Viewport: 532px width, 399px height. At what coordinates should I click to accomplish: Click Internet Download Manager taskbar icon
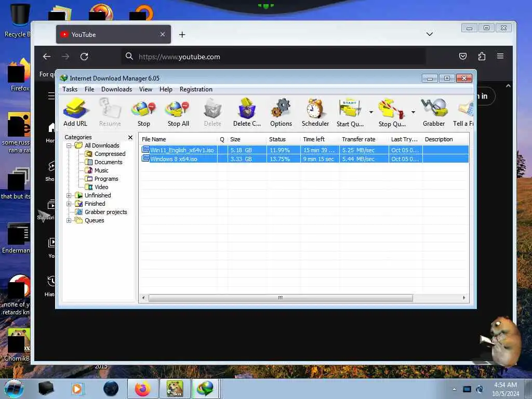click(x=206, y=389)
